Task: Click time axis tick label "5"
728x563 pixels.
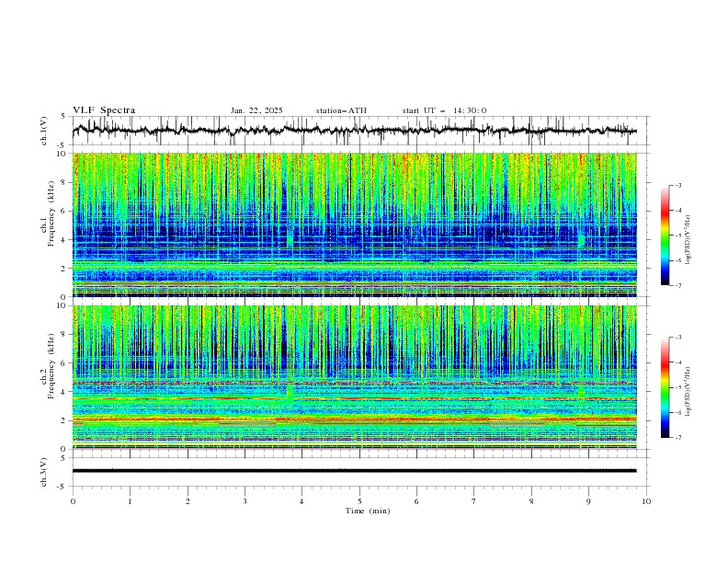Action: (359, 501)
